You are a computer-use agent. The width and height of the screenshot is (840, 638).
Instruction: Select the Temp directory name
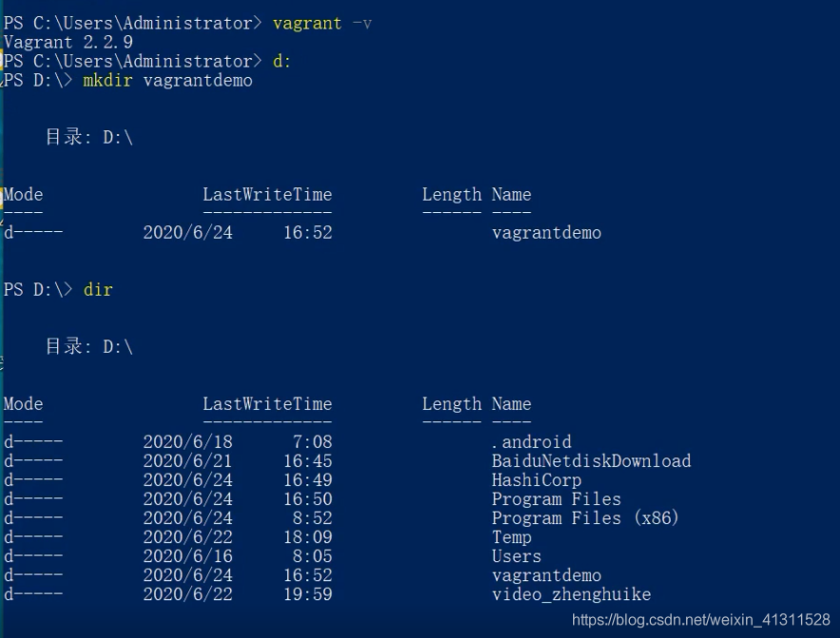point(511,537)
